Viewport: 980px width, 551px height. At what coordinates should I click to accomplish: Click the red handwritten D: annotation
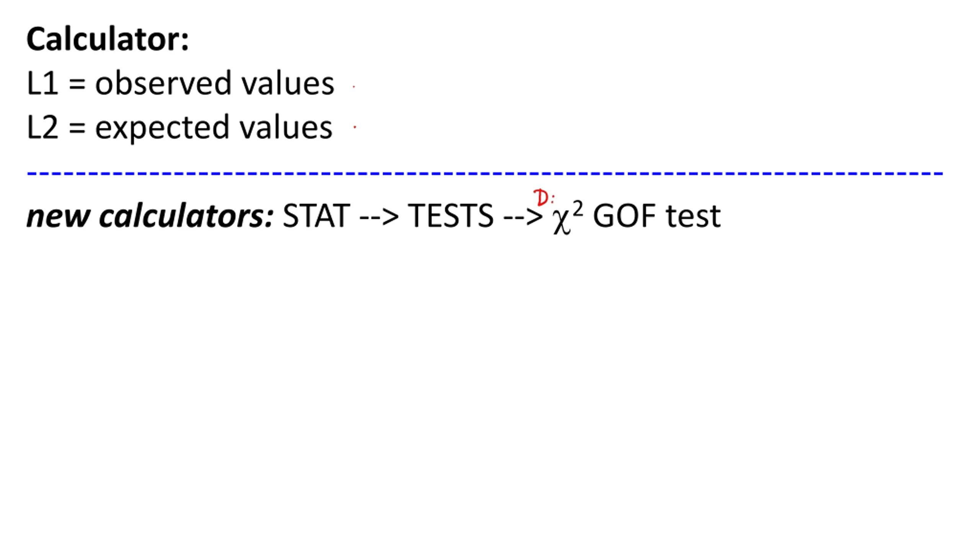point(544,197)
